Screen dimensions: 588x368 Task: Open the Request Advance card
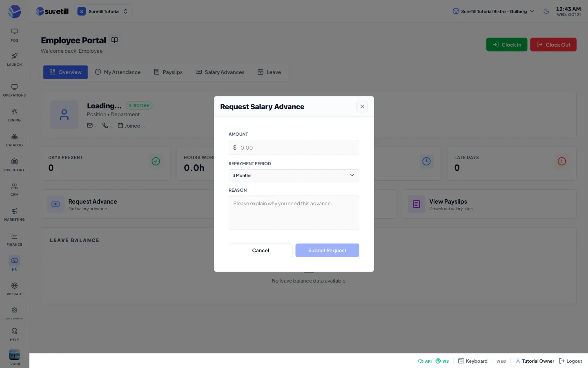click(127, 204)
